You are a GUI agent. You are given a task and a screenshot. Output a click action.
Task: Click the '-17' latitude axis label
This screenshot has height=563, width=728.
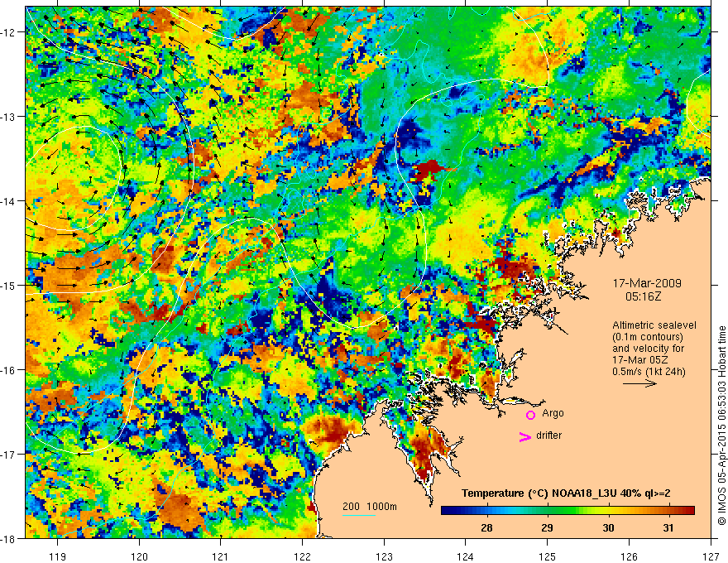coord(8,455)
